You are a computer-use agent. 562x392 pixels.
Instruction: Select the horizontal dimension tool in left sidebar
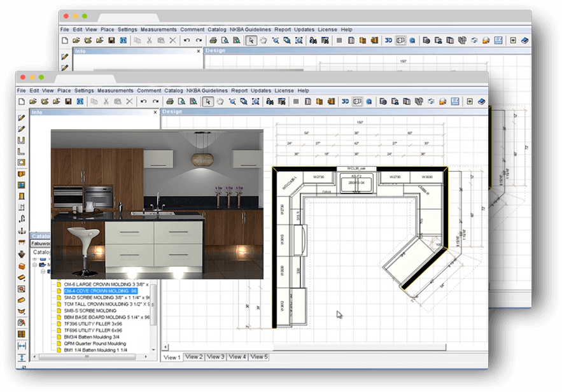click(x=22, y=346)
